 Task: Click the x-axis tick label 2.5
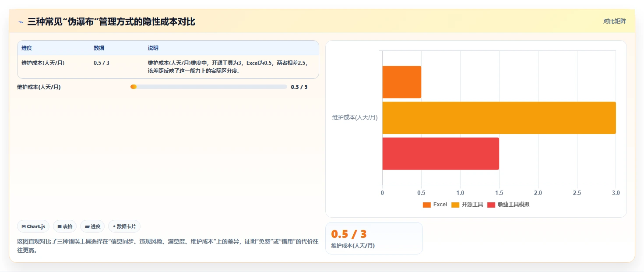577,193
